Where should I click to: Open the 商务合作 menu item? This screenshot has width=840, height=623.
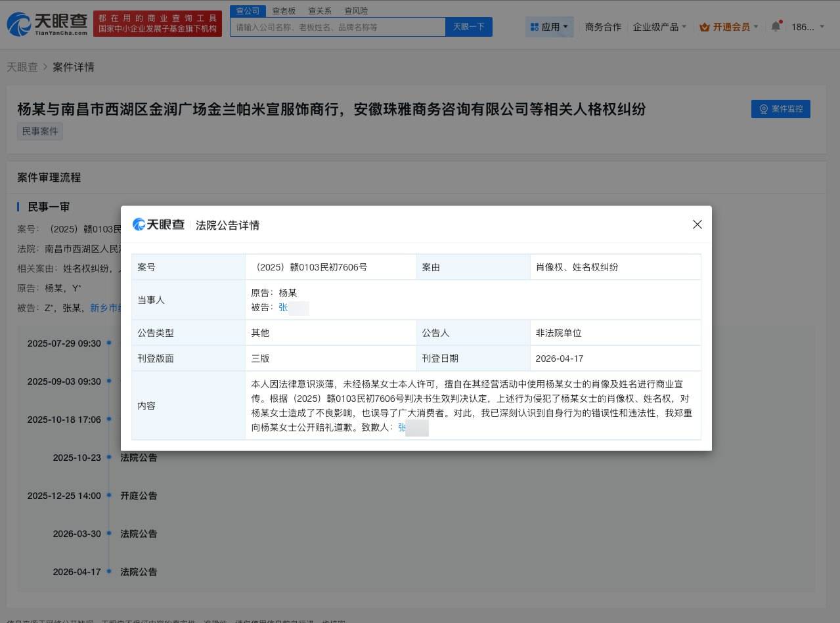coord(602,27)
